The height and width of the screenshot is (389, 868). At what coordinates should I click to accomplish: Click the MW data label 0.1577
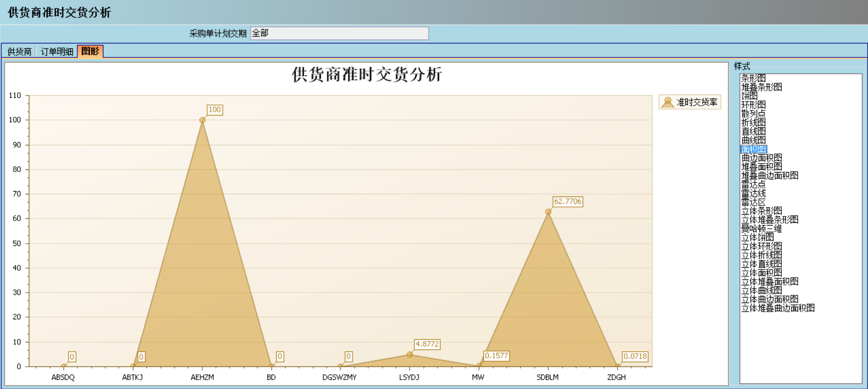pyautogui.click(x=497, y=356)
